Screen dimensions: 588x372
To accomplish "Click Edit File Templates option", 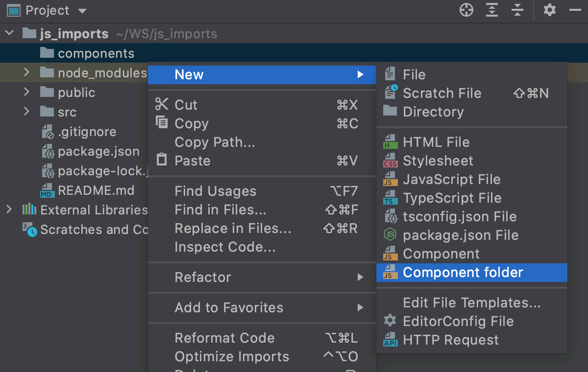I will (471, 302).
